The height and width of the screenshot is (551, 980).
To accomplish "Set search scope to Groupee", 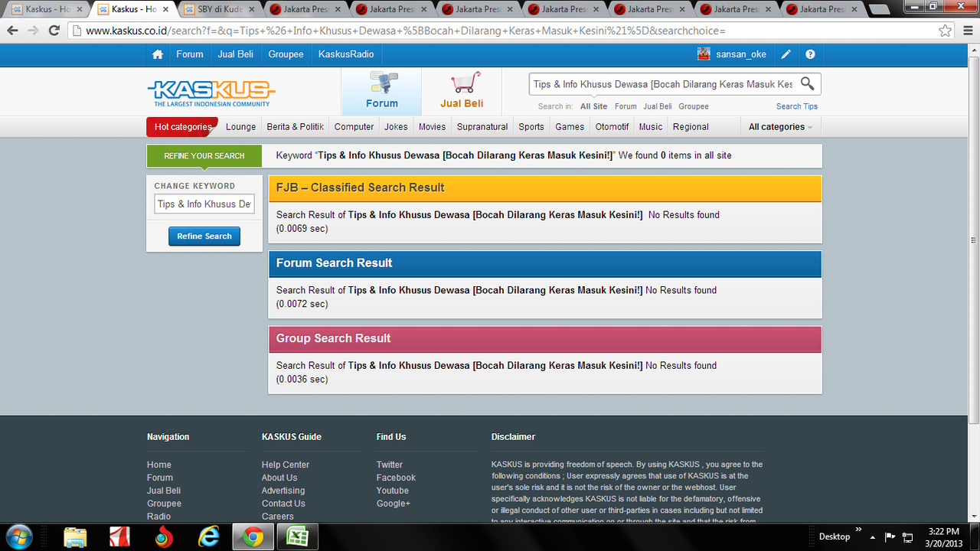I will pos(694,106).
